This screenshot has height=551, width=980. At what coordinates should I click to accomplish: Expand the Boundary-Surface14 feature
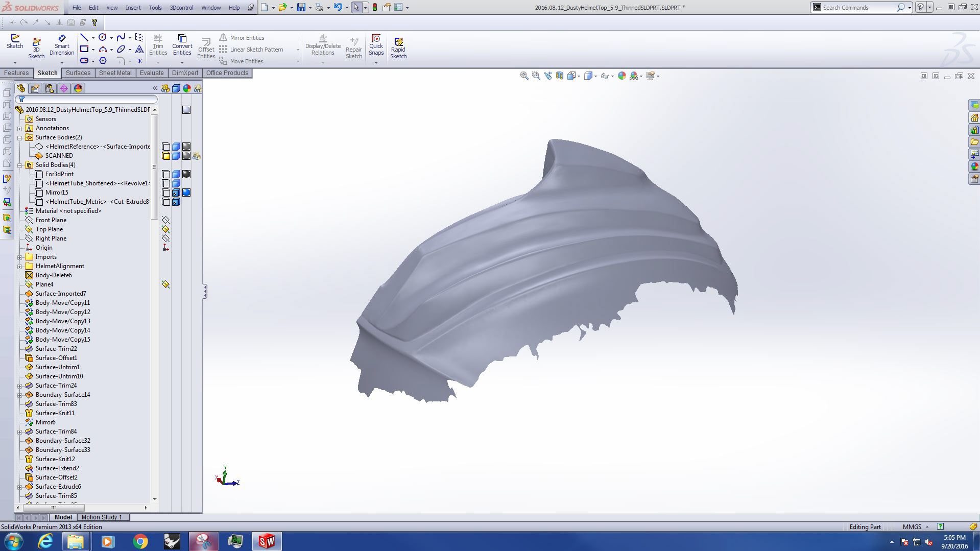[x=20, y=395]
